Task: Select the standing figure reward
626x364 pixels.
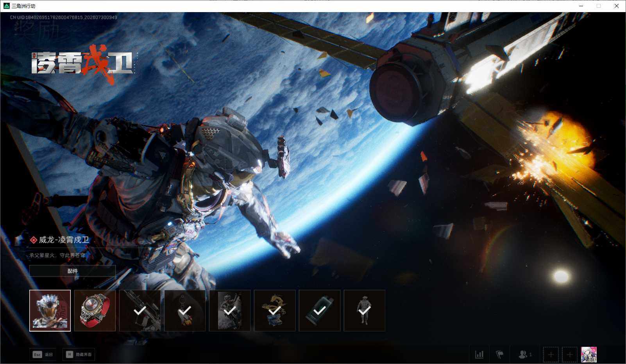Action: pyautogui.click(x=365, y=310)
